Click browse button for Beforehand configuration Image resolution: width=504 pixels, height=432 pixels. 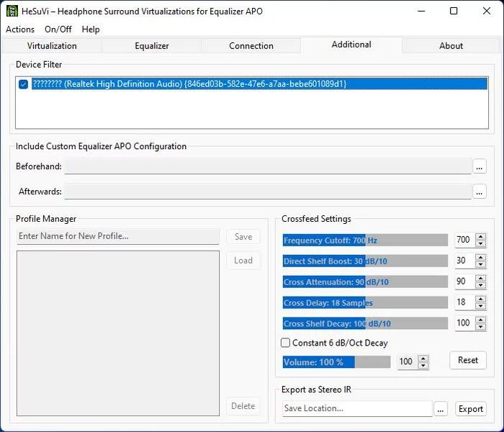tap(480, 167)
